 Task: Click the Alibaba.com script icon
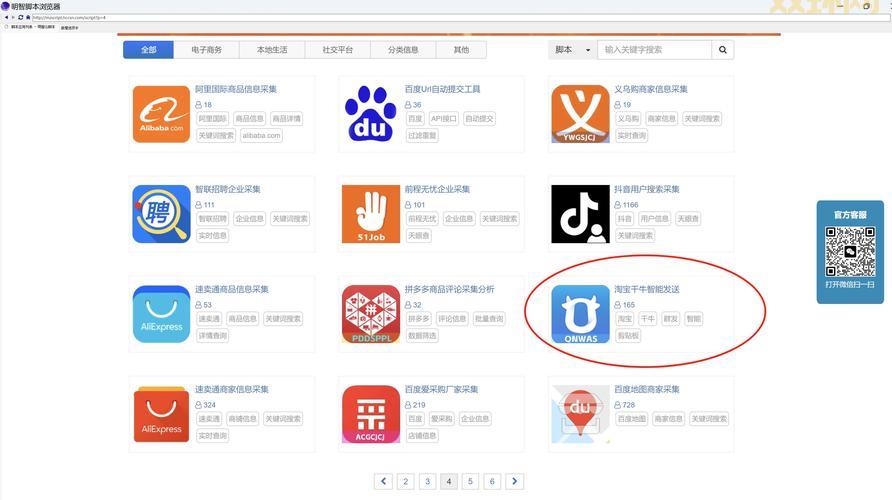click(161, 114)
